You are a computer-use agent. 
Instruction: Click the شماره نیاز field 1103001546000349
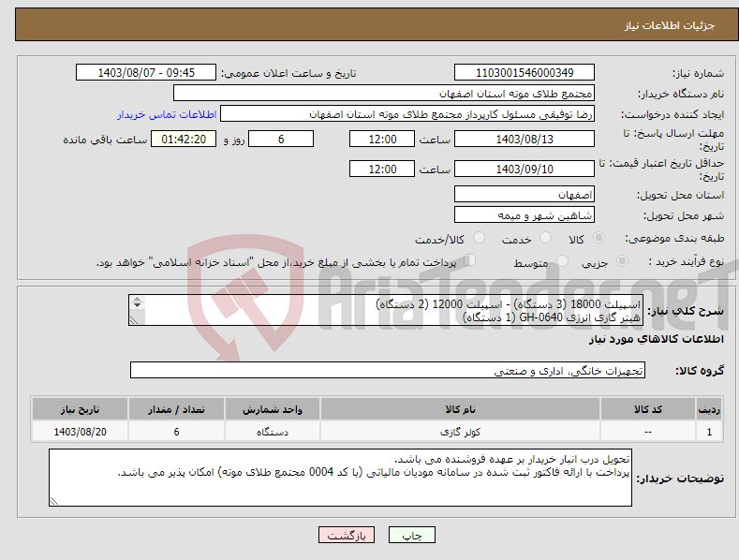point(525,73)
